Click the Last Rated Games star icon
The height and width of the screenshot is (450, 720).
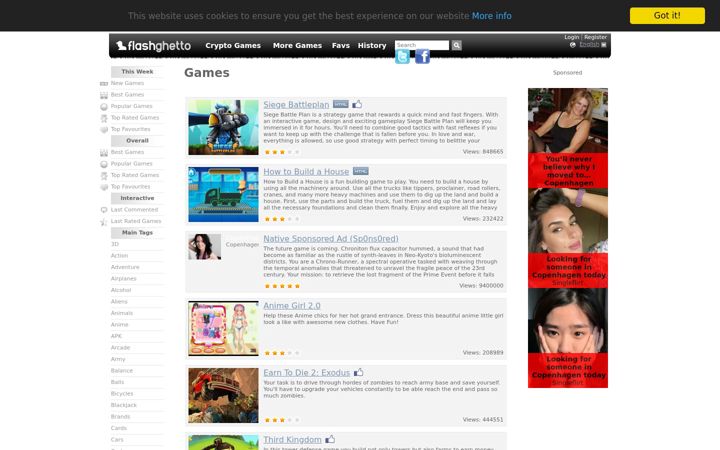pyautogui.click(x=104, y=222)
